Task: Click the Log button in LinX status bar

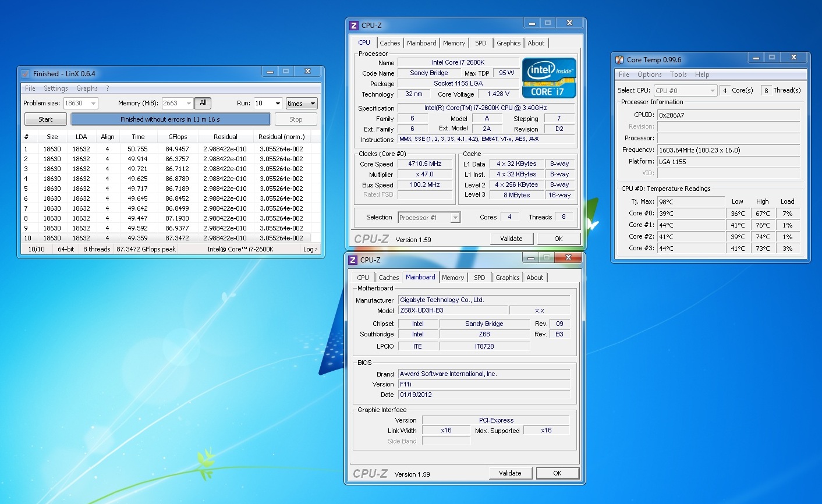Action: pos(310,249)
